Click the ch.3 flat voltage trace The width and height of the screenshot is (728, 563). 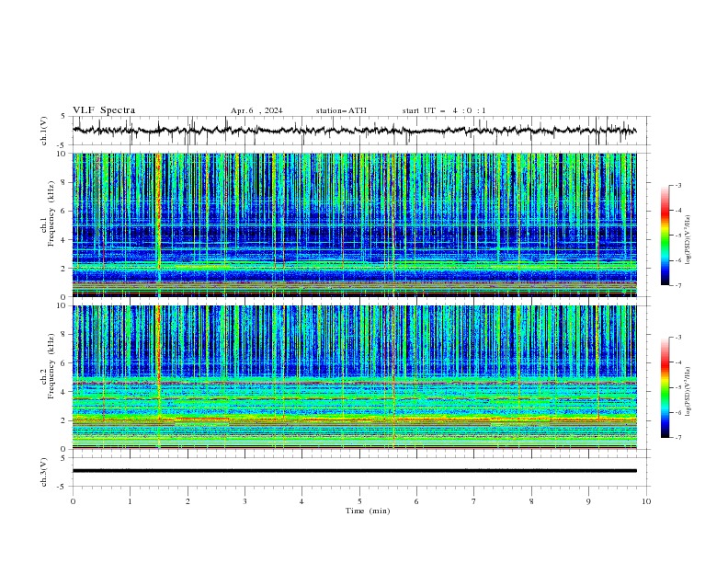(355, 471)
